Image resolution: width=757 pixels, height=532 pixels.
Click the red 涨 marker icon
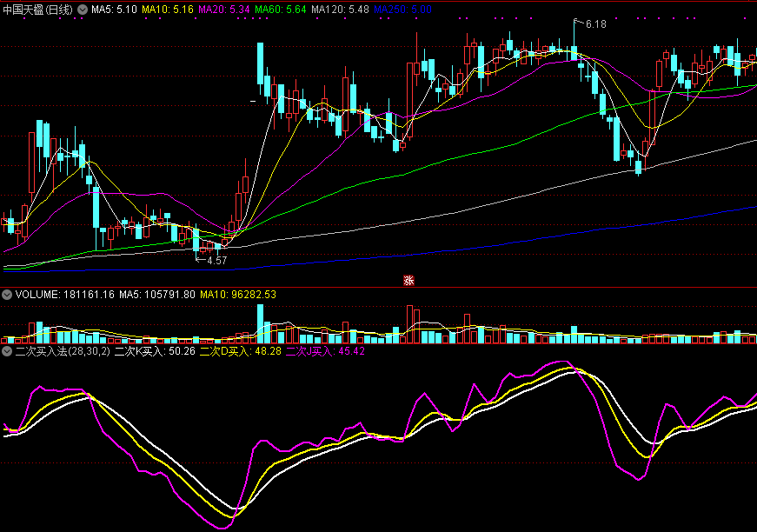[x=408, y=281]
